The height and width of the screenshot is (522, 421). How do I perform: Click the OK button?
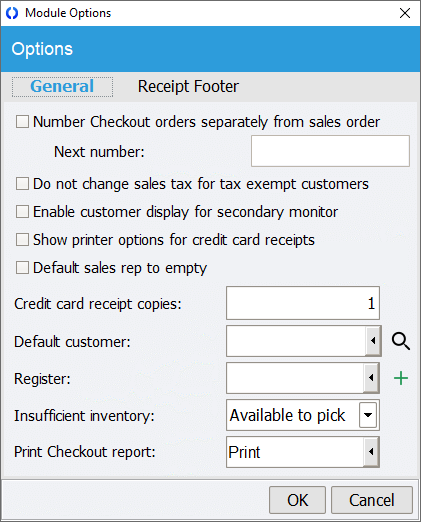click(297, 500)
